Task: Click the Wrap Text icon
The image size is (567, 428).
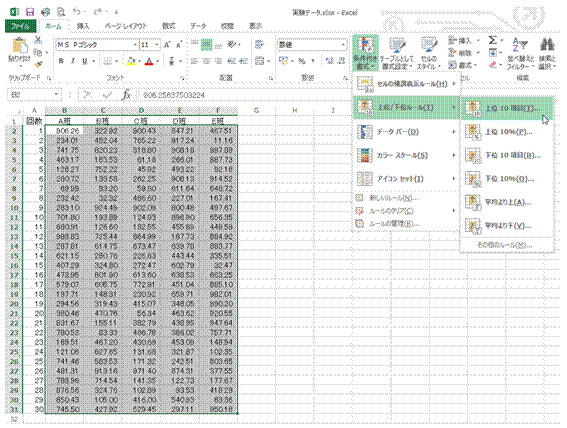Action: coord(259,44)
